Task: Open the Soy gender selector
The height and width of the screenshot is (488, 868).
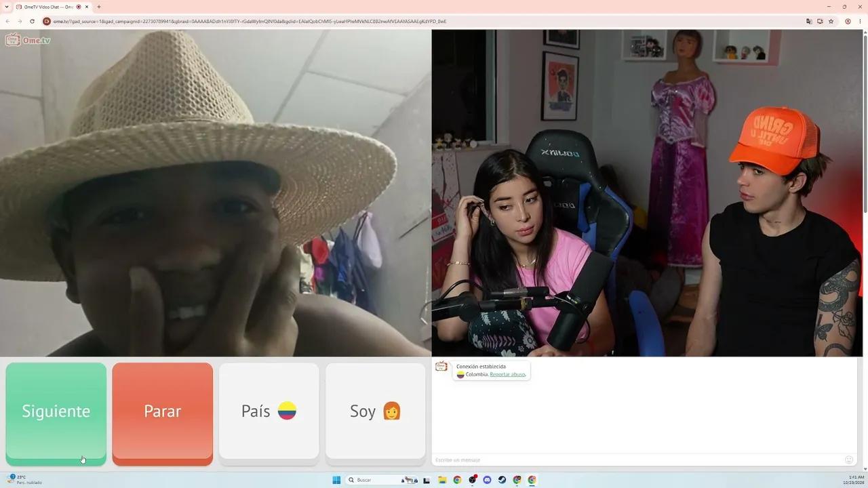Action: tap(376, 413)
